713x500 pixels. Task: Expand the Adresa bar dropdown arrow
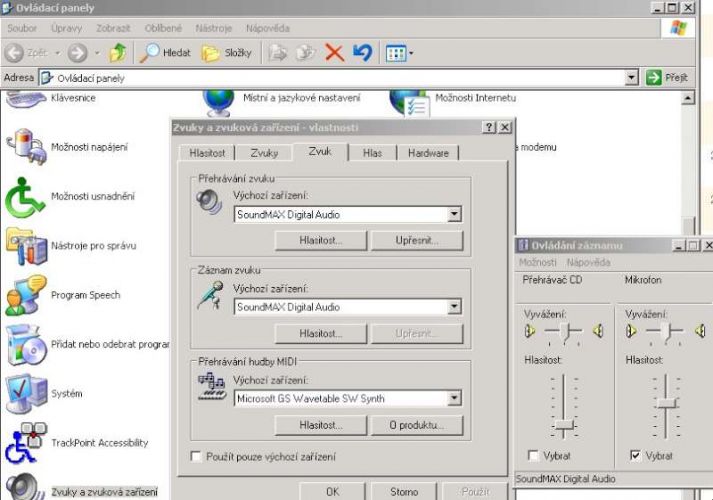(x=631, y=78)
